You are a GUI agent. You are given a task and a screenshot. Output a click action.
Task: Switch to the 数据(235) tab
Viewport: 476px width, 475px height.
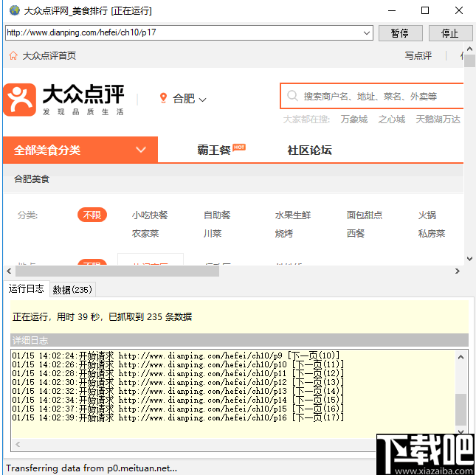pos(72,290)
